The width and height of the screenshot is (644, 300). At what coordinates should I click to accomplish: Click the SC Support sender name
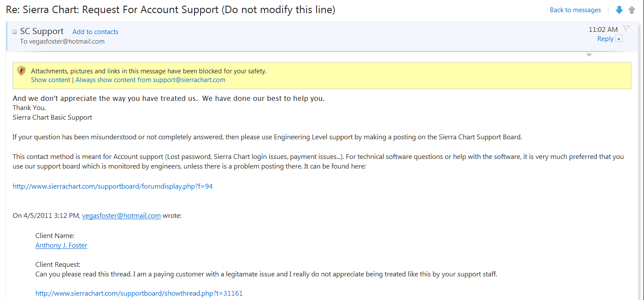42,31
